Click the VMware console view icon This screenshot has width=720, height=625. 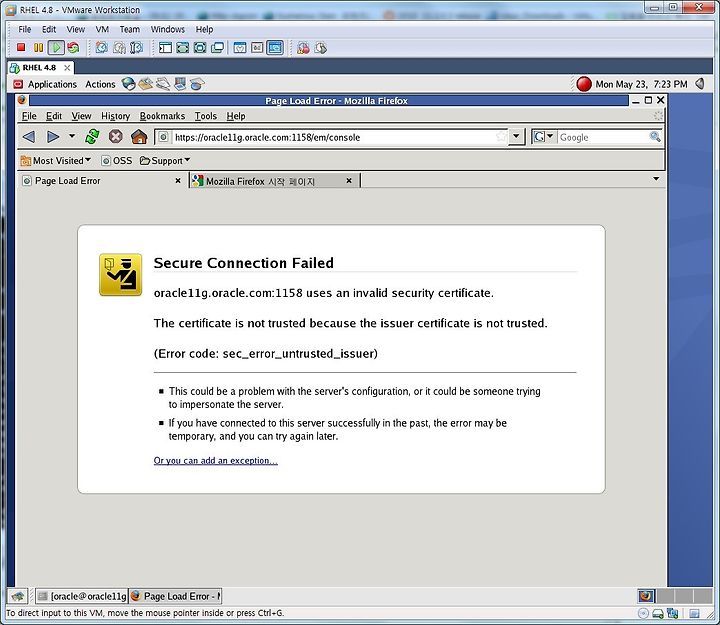(x=275, y=48)
